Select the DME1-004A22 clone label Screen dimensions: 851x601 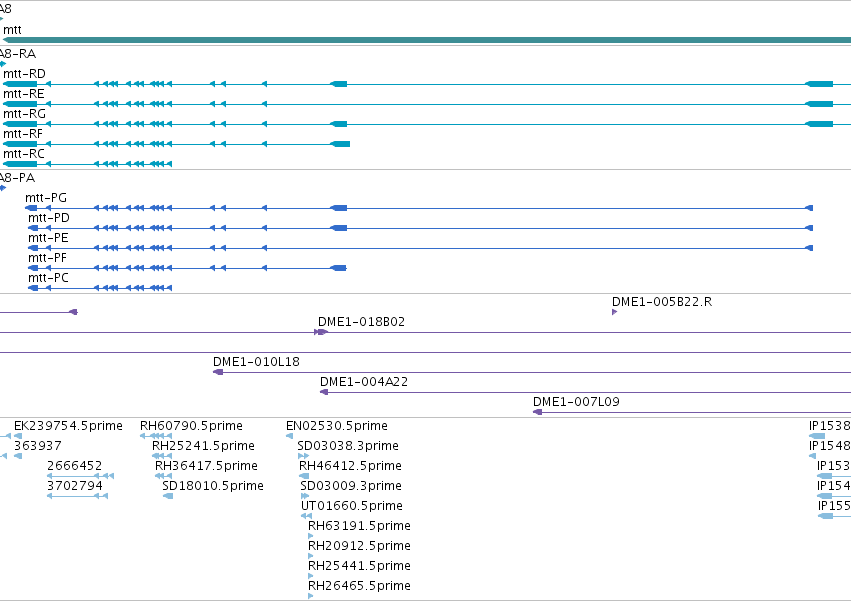[364, 382]
